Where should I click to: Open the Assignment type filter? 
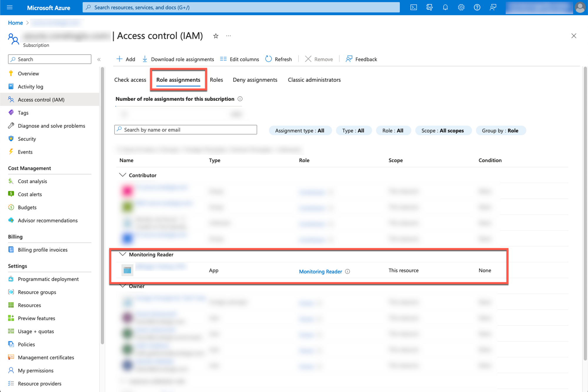(300, 131)
